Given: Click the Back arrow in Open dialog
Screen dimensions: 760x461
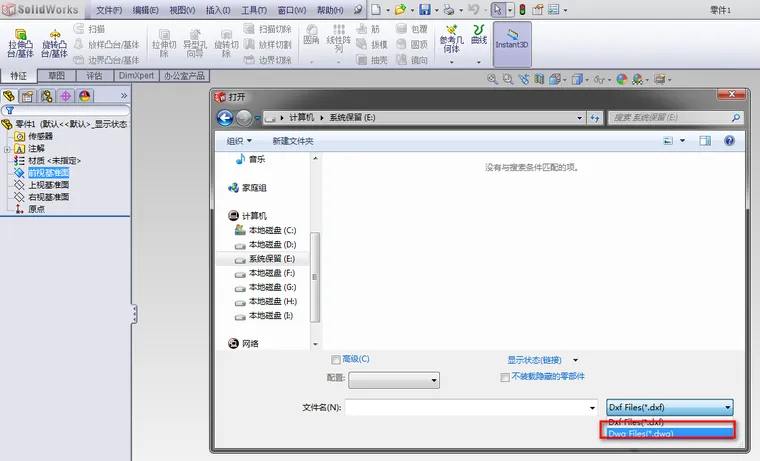Looking at the screenshot, I should point(225,117).
